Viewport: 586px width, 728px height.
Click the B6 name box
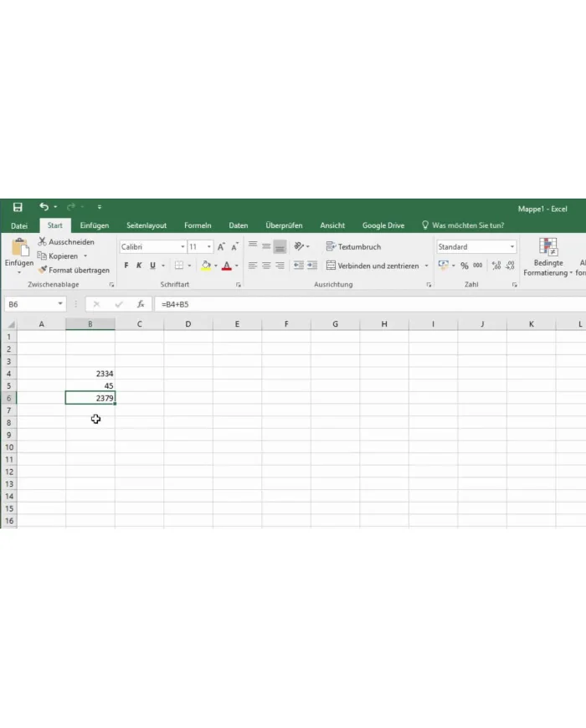click(35, 304)
